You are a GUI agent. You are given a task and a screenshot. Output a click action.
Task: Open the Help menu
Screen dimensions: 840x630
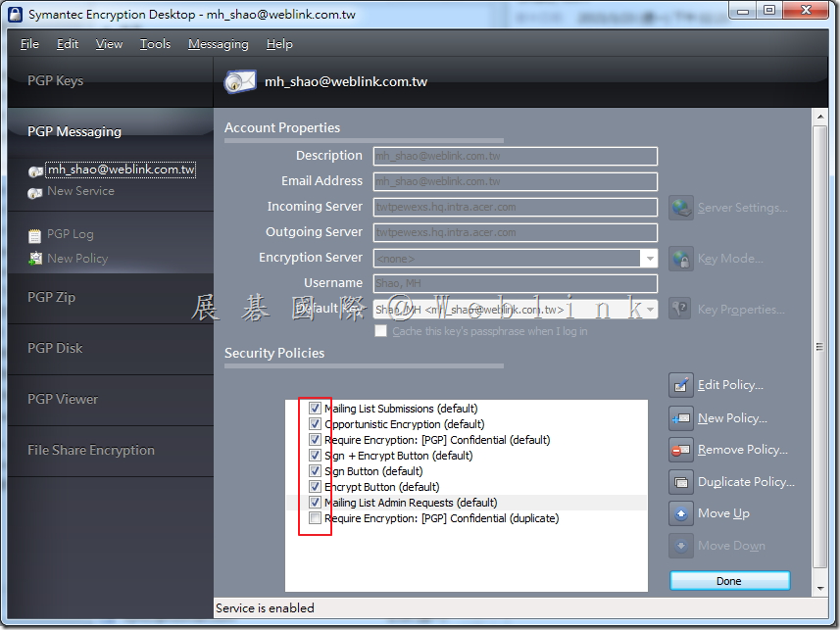coord(279,44)
